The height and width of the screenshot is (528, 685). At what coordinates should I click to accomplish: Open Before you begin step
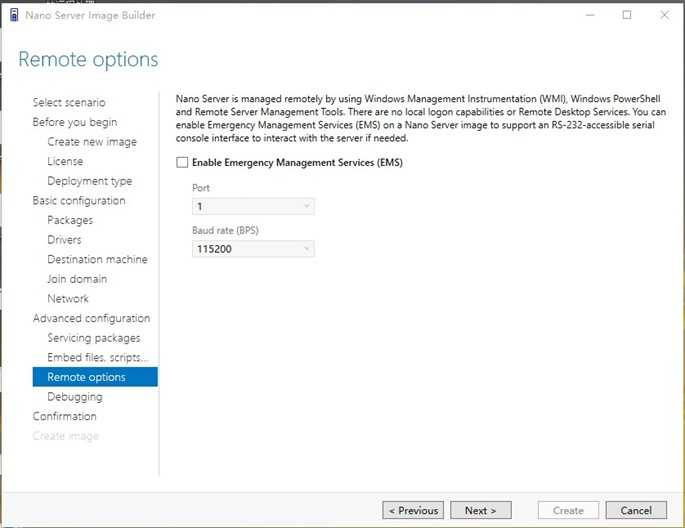click(x=75, y=122)
